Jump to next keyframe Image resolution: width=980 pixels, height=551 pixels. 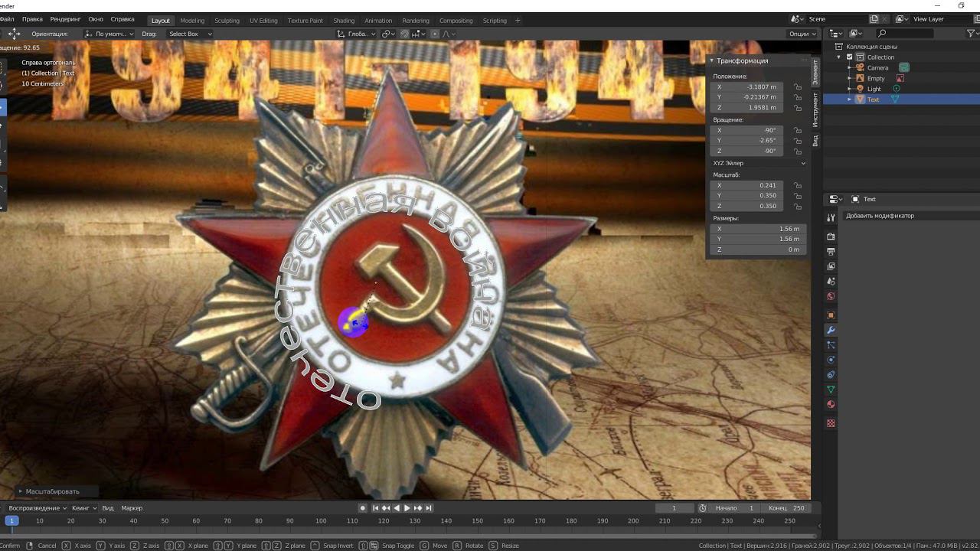click(418, 508)
